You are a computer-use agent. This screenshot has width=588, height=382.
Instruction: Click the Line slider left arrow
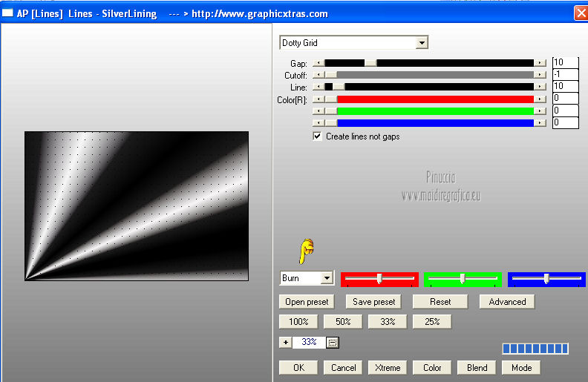[x=318, y=87]
